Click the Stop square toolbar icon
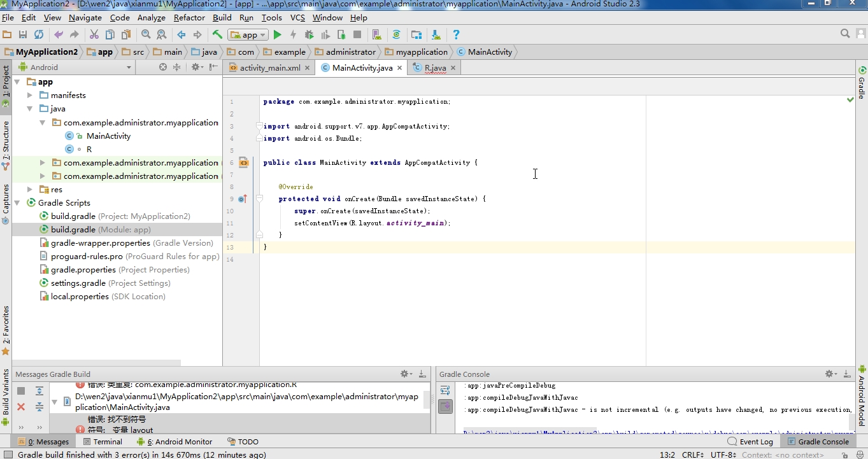This screenshot has height=459, width=868. pos(357,34)
